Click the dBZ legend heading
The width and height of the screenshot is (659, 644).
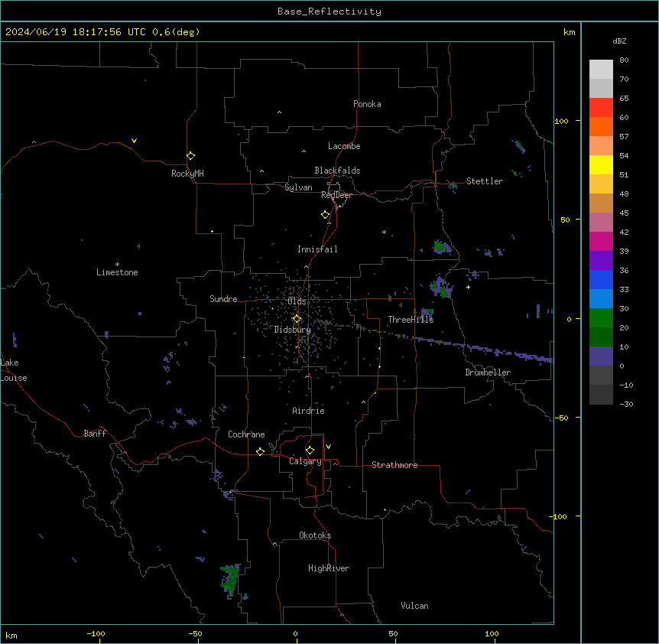click(x=619, y=41)
